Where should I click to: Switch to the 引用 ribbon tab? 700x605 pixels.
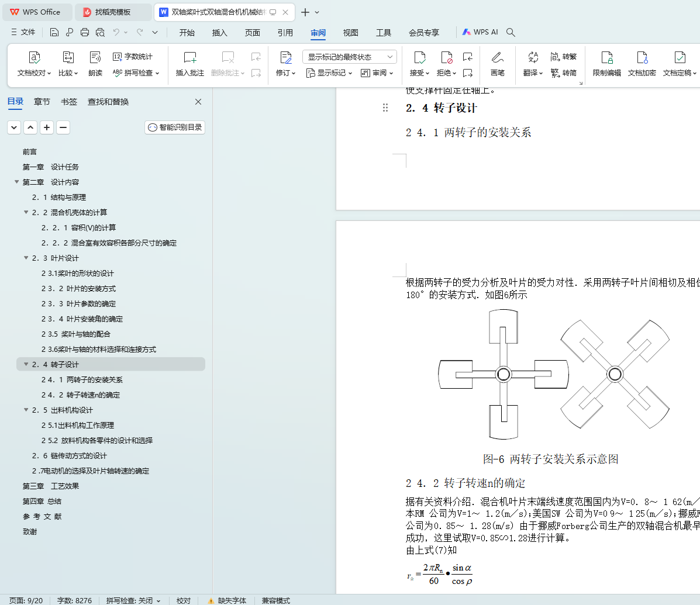285,33
